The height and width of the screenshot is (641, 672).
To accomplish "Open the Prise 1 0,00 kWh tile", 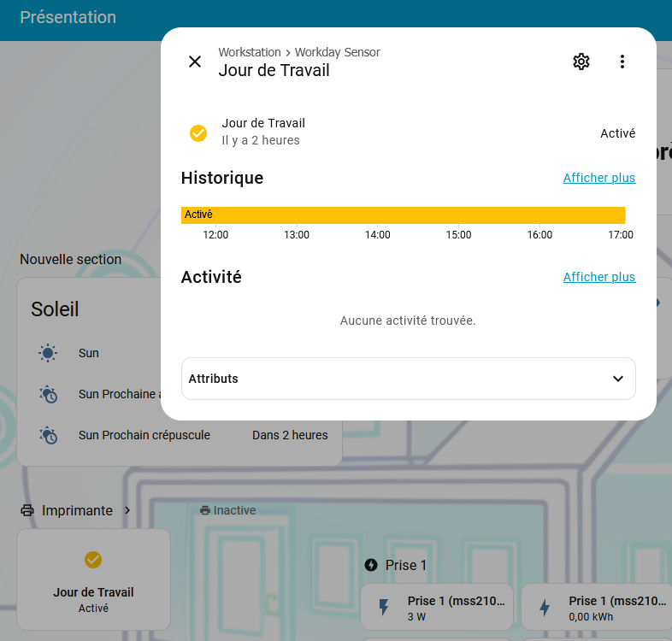I will point(595,608).
